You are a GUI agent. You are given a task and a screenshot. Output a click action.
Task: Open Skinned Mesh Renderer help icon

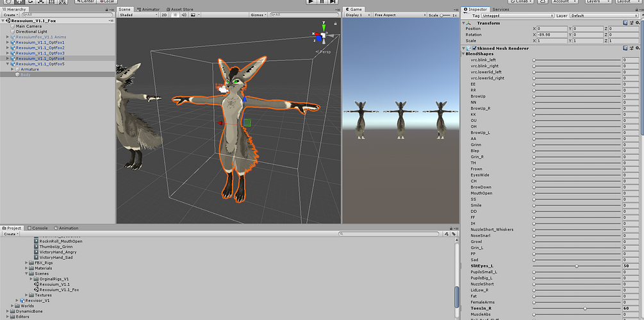tap(625, 48)
